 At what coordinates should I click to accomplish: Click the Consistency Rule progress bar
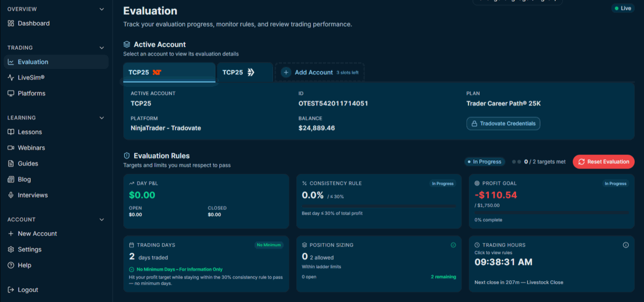tap(379, 206)
